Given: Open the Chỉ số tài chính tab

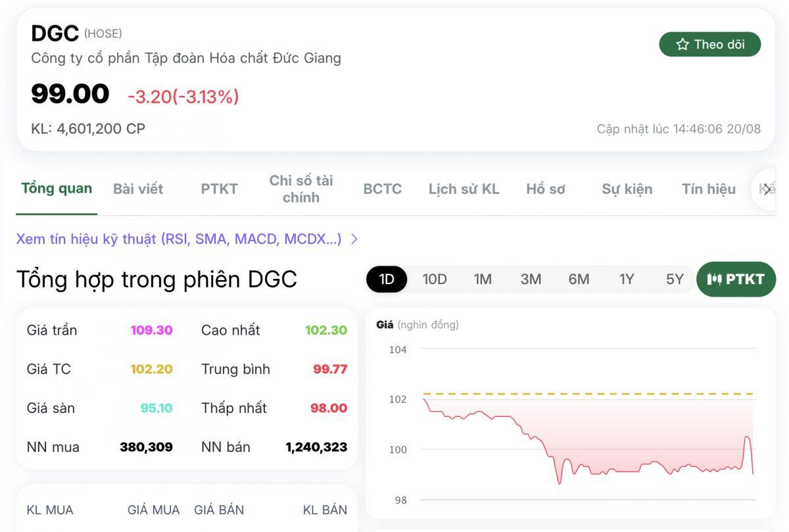Looking at the screenshot, I should coord(301,189).
